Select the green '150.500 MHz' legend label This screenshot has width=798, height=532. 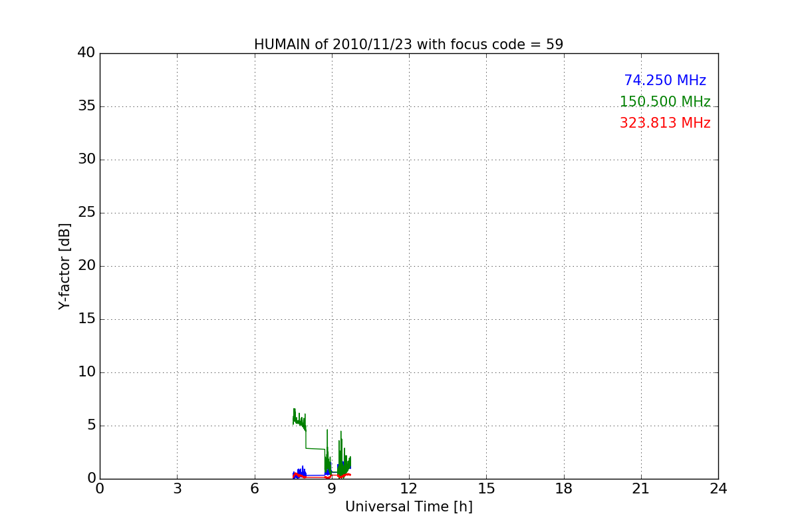[x=665, y=102]
